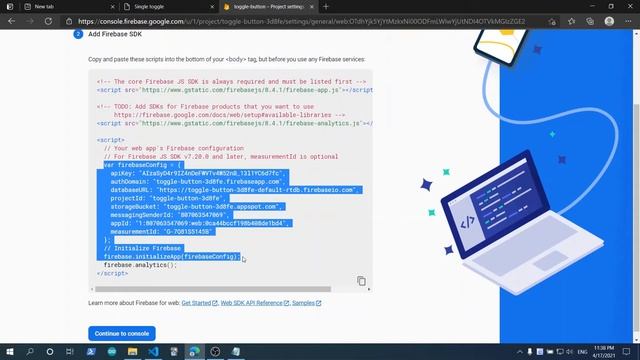Click the address bar URL
The width and height of the screenshot is (640, 360).
coord(301,22)
